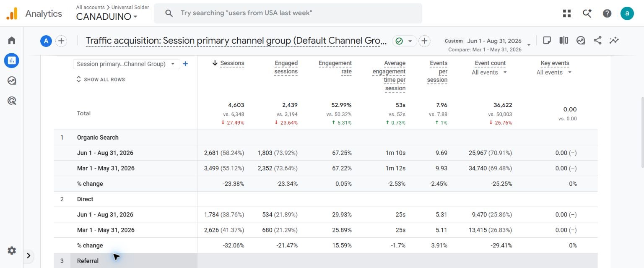Open the Event count All events dropdown

coord(489,73)
